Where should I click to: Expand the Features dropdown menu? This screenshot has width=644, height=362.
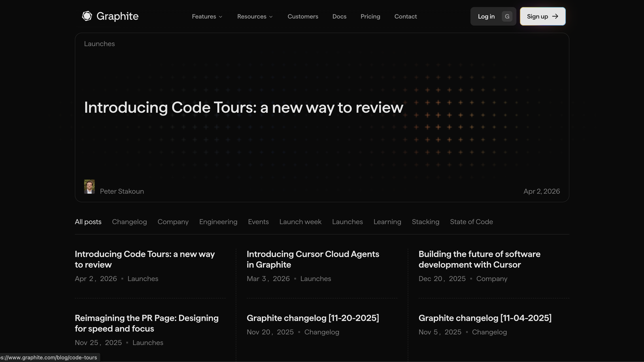[x=207, y=17]
